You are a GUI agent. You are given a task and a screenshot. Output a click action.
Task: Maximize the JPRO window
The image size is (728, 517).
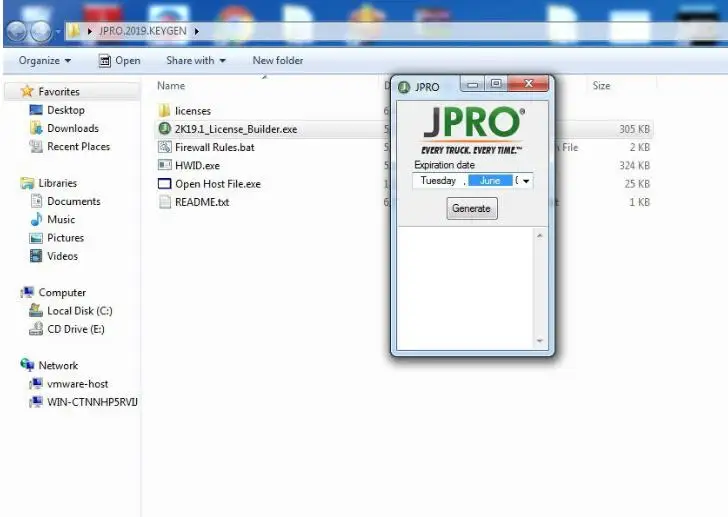pos(496,84)
